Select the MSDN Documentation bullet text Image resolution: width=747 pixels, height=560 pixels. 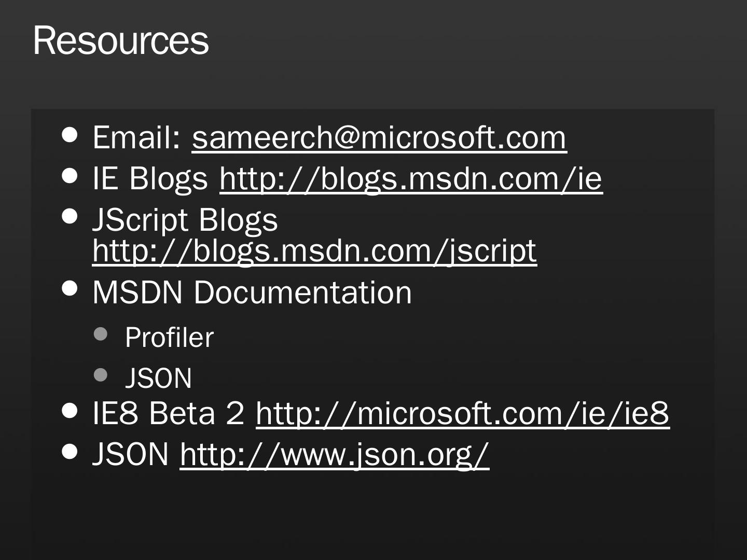click(252, 292)
